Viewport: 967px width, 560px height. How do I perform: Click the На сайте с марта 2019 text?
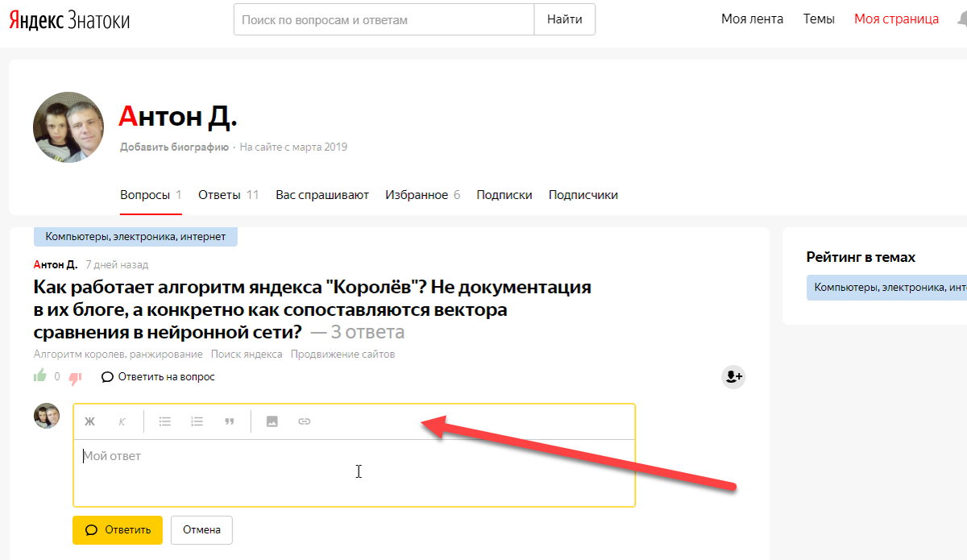pos(293,147)
